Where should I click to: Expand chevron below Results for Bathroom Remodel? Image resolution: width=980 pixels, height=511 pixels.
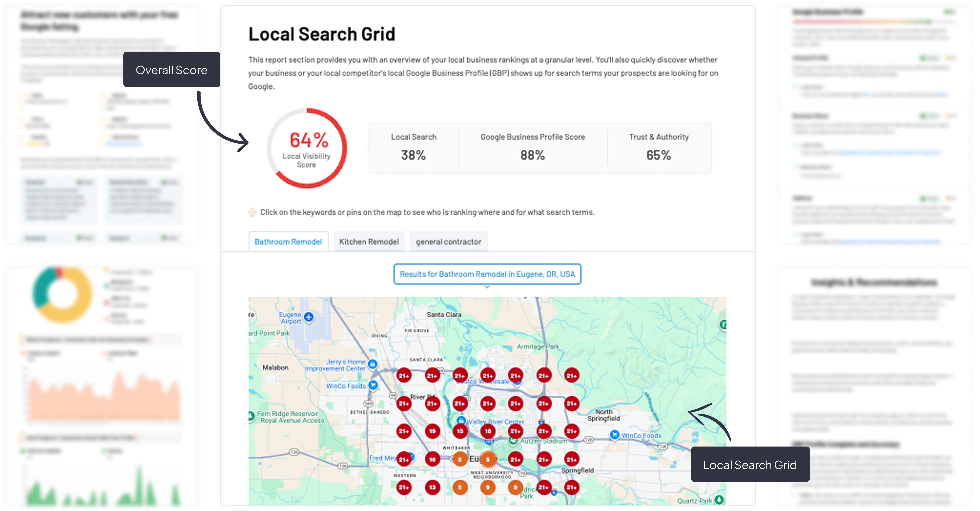click(487, 287)
